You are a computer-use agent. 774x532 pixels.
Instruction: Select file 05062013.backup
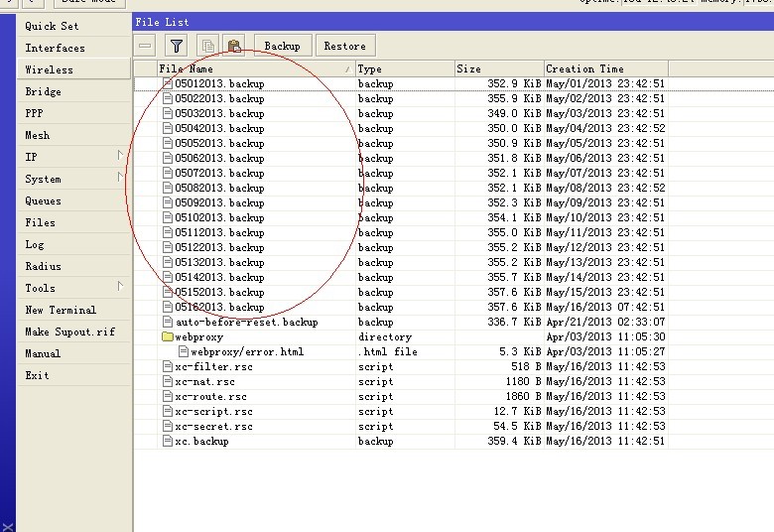click(x=219, y=158)
